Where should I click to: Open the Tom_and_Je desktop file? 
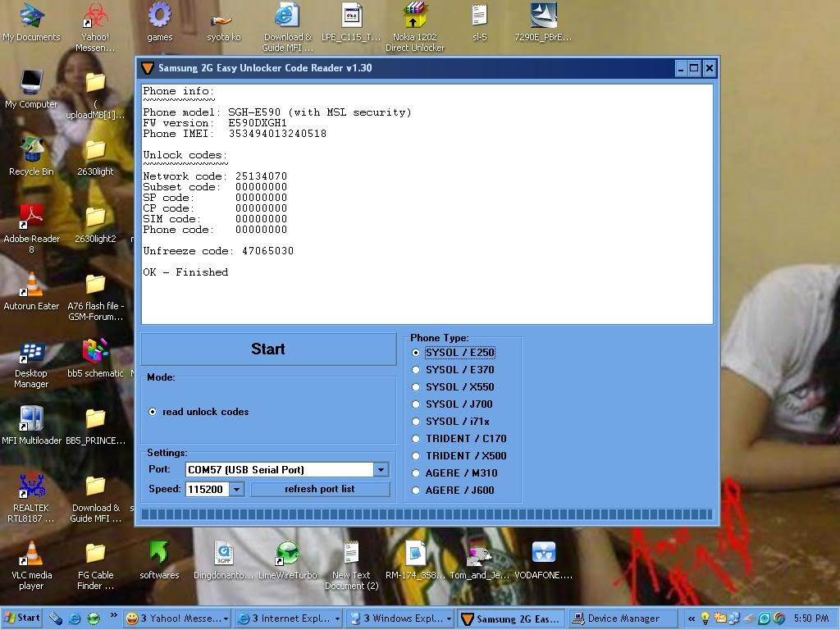(x=479, y=559)
